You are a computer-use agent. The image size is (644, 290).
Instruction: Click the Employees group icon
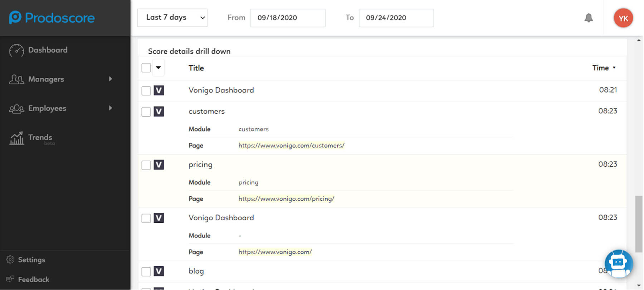[16, 109]
